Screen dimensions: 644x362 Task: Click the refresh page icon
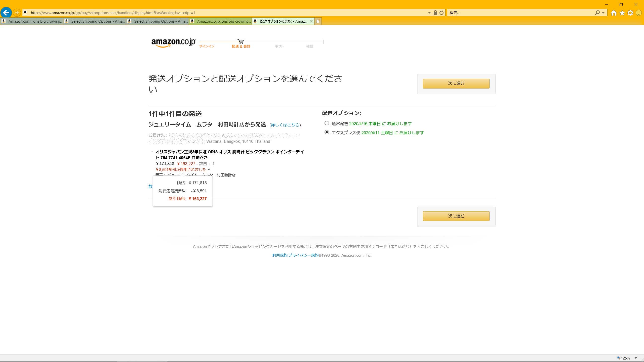coord(441,13)
